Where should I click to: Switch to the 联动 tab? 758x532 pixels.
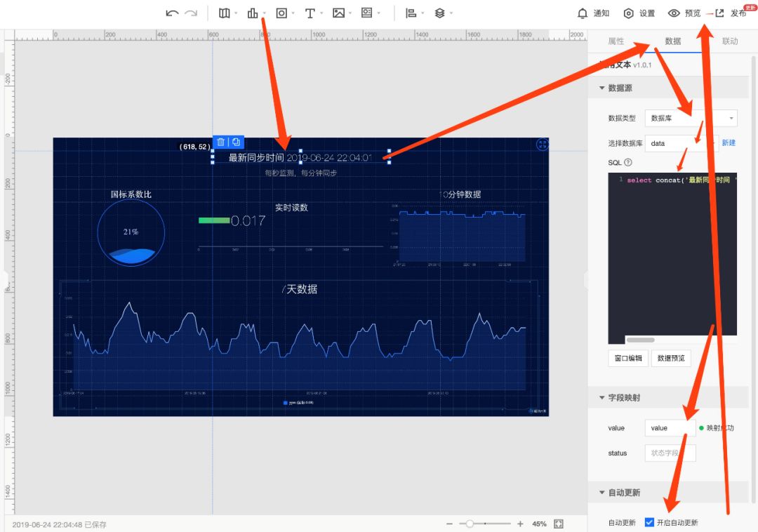tap(730, 41)
